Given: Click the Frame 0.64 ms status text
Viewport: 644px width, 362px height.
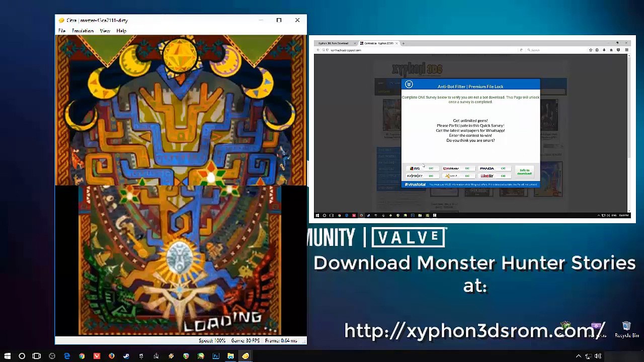Looking at the screenshot, I should 281,340.
